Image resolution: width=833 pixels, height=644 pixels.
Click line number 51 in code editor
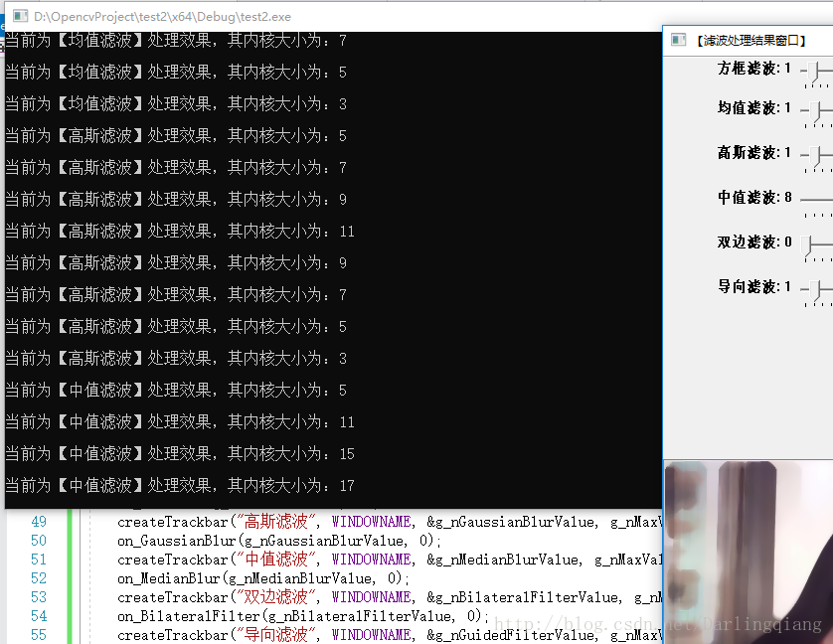38,560
